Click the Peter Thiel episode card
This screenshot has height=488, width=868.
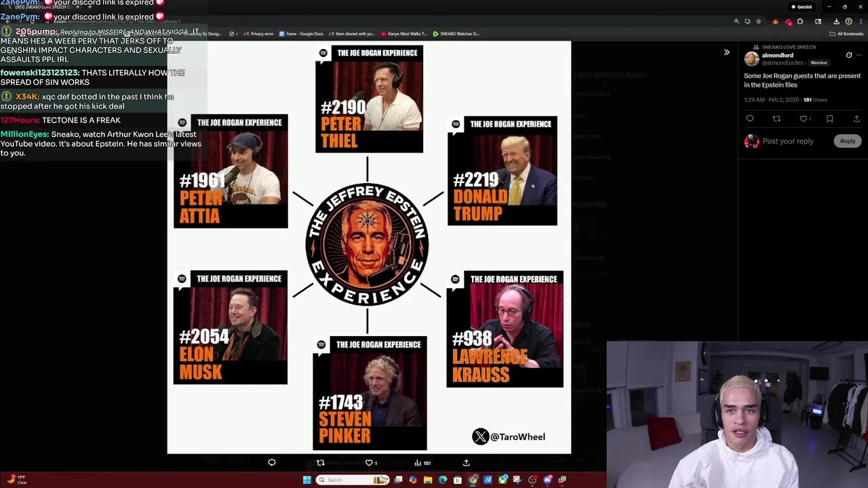tap(369, 99)
